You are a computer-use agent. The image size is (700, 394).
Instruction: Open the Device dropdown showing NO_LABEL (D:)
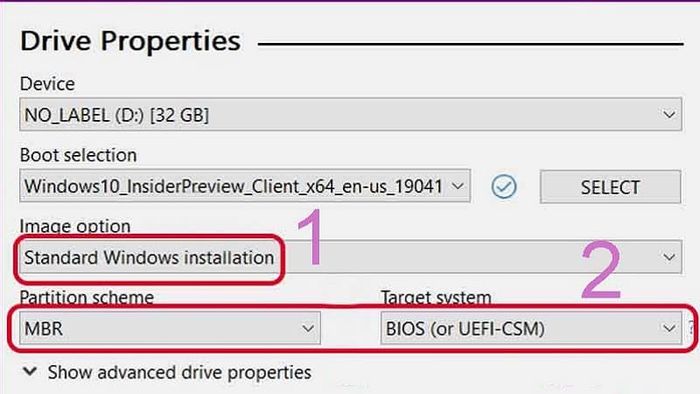[x=350, y=115]
